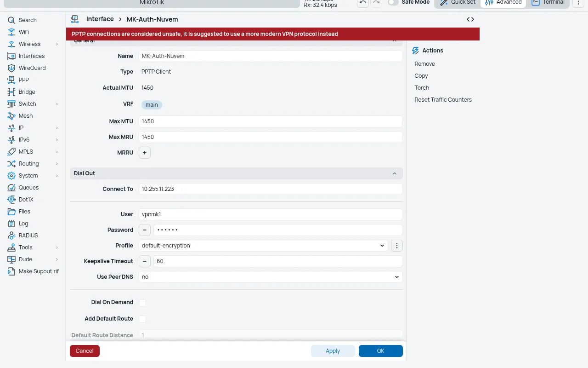
Task: Expand the Wireless submenu arrow
Action: pos(57,44)
